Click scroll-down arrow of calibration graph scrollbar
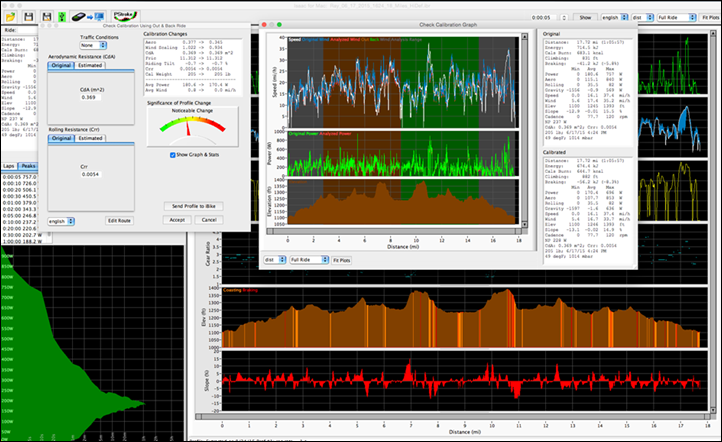Image resolution: width=722 pixels, height=442 pixels. (x=524, y=225)
